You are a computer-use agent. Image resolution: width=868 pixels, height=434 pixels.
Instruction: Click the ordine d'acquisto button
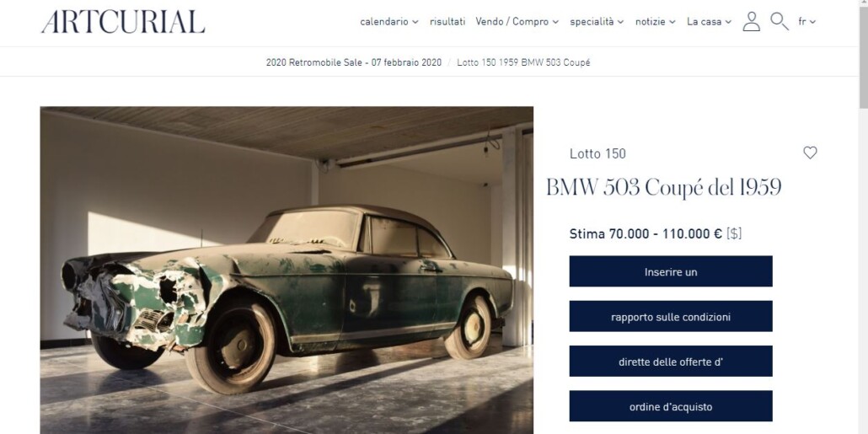pos(670,405)
